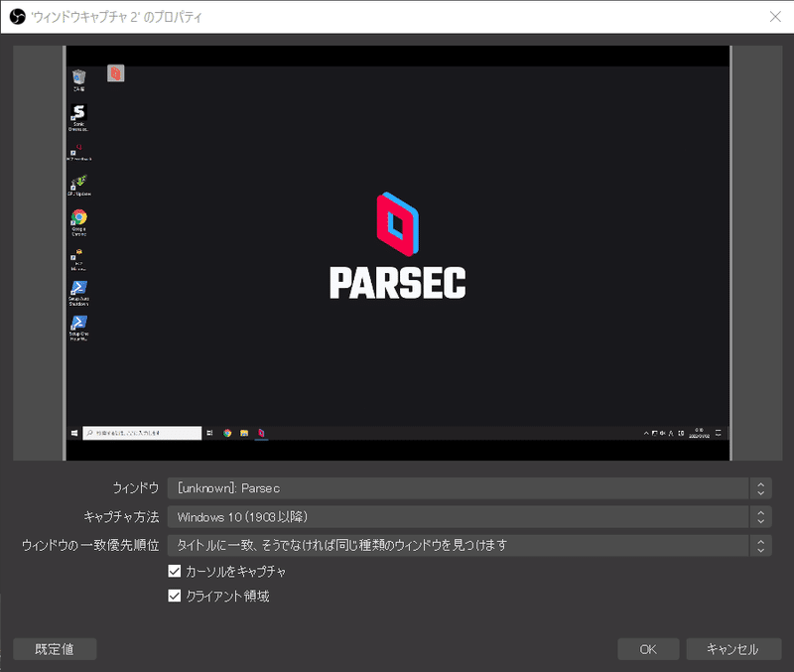Open the ウィンドウの一致優先順位 dropdown

[469, 545]
